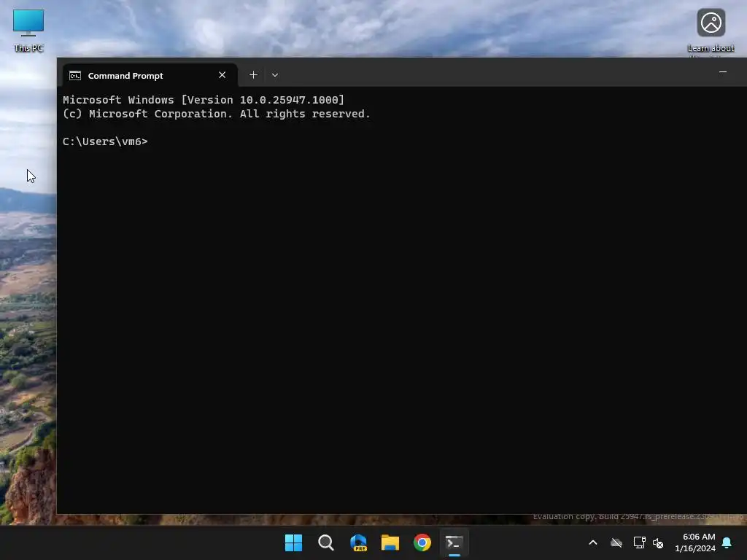Open the network status tray icon
Viewport: 747px width, 560px height.
639,542
